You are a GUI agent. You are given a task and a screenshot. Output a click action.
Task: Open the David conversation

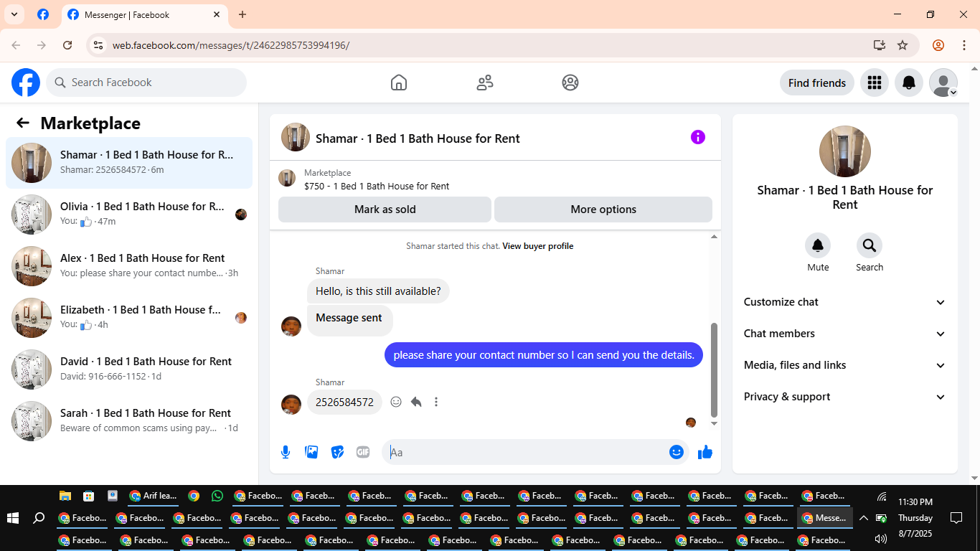pos(129,369)
